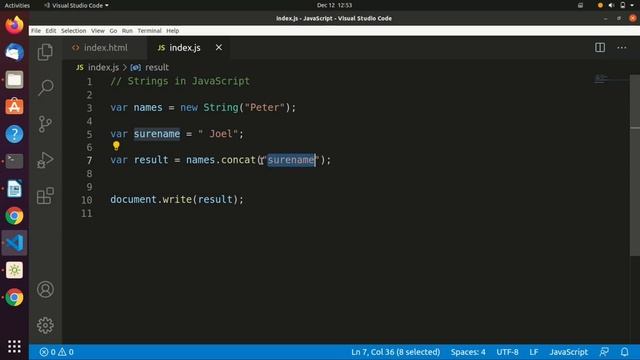Open the Source Control view
Image resolution: width=640 pixels, height=360 pixels.
pos(45,124)
